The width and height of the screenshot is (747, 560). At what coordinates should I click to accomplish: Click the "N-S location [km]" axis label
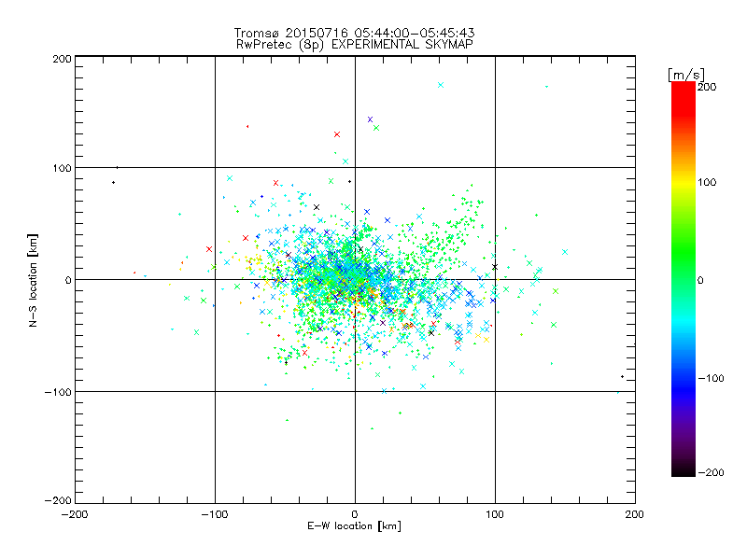(x=33, y=280)
